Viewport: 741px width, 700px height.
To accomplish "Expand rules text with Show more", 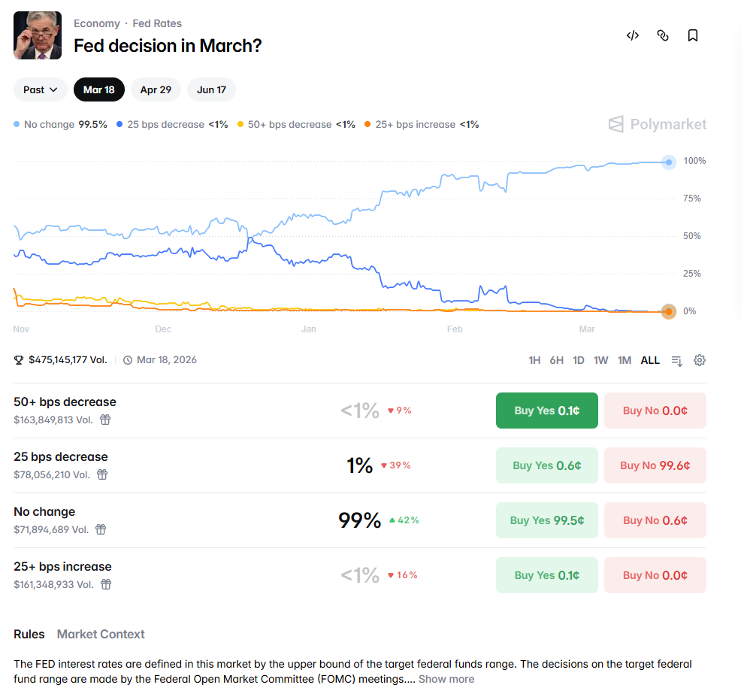I will click(x=446, y=679).
